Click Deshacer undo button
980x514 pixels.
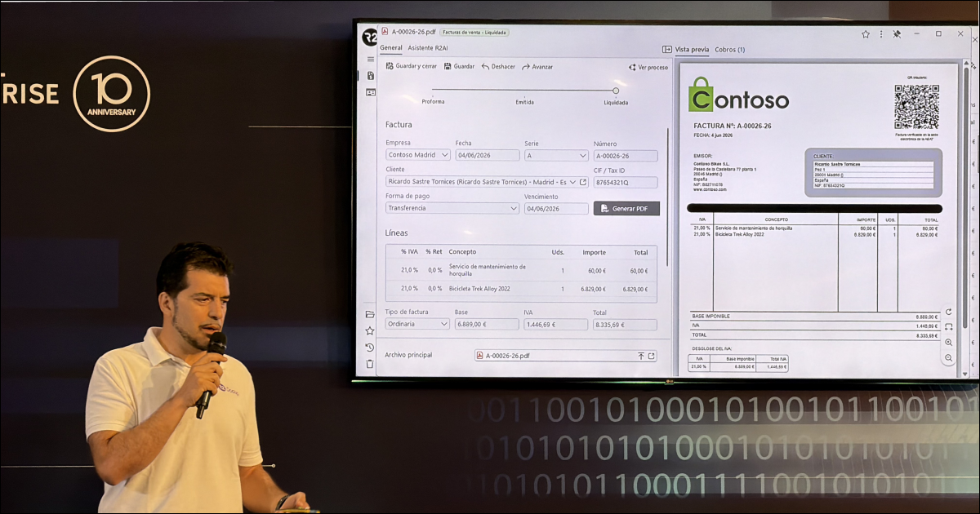(x=498, y=66)
